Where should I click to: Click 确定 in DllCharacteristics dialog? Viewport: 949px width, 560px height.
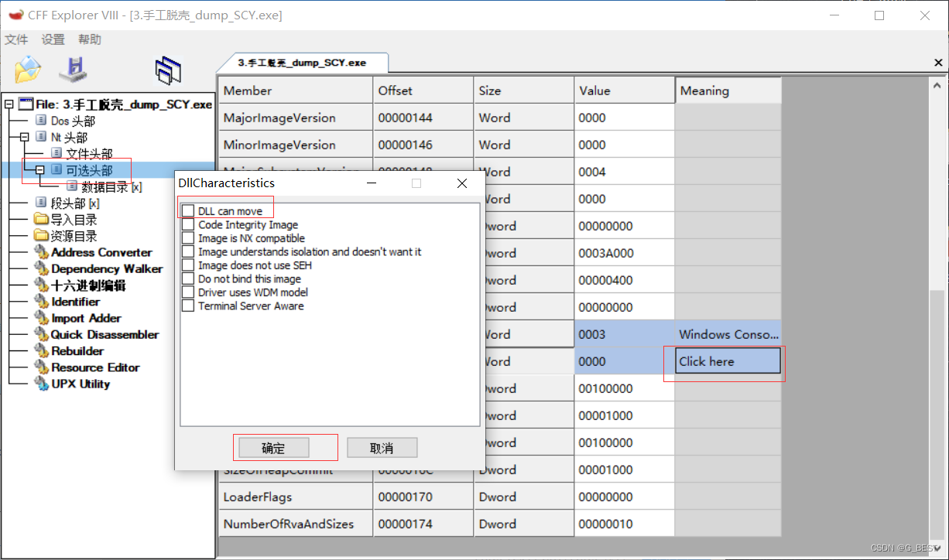click(274, 448)
